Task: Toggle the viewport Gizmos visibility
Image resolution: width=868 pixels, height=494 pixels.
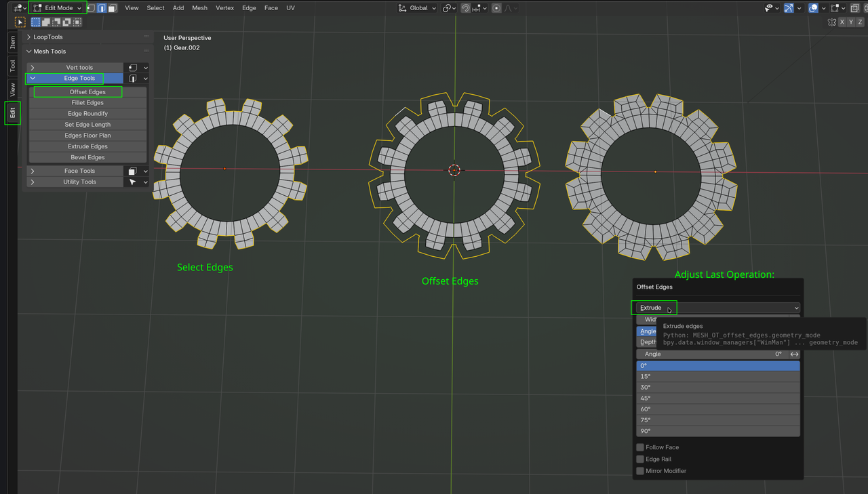Action: tap(789, 7)
